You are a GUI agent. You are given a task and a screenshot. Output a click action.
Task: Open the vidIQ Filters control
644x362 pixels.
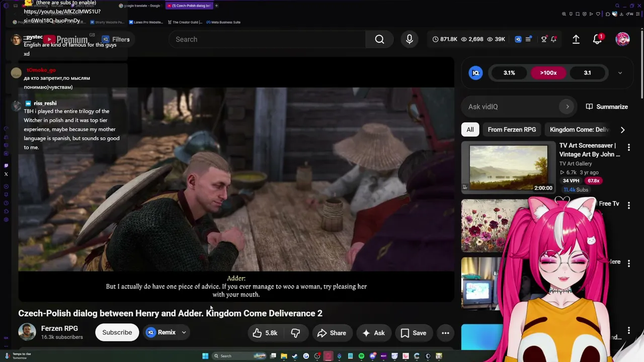[116, 39]
